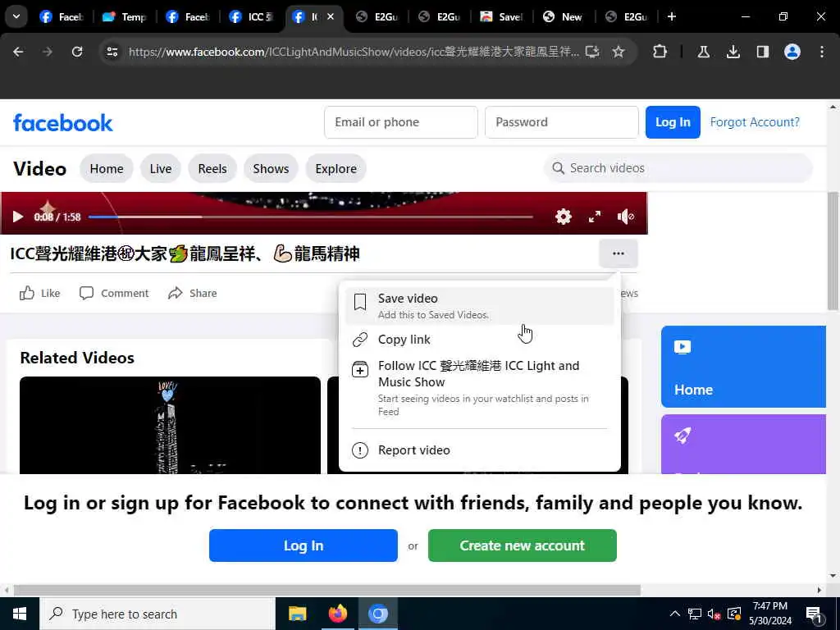
Task: Close the active Facebook tab
Action: click(331, 16)
